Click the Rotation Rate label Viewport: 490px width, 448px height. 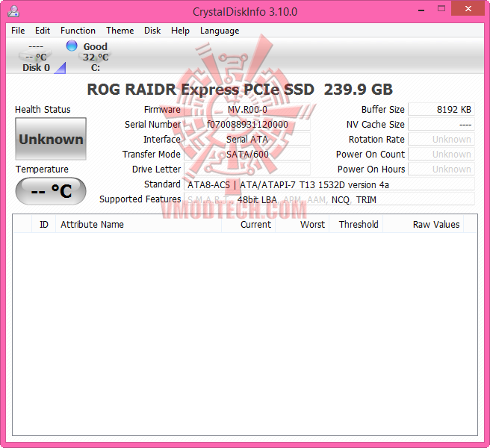point(376,140)
